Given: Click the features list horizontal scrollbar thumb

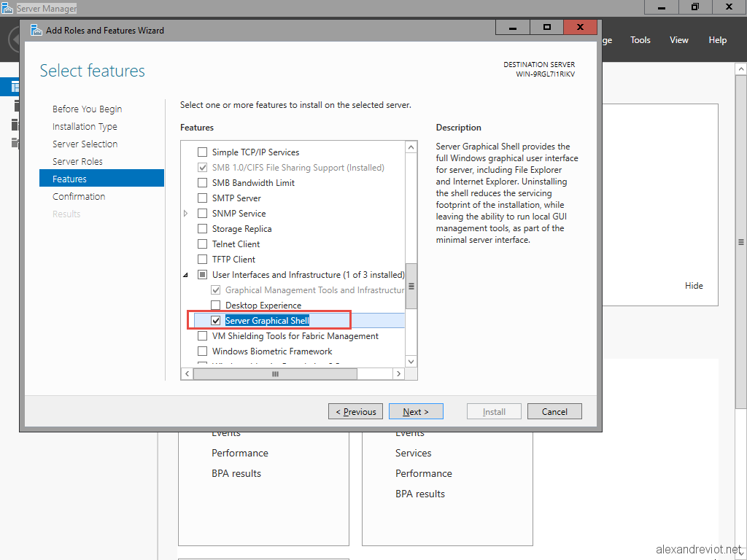Looking at the screenshot, I should 275,374.
